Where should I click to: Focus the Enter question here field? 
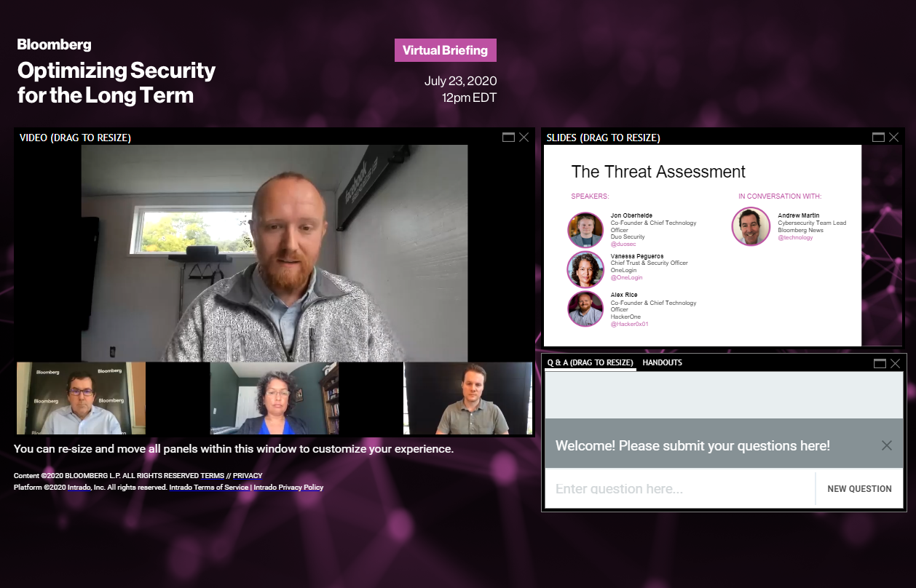pos(680,489)
